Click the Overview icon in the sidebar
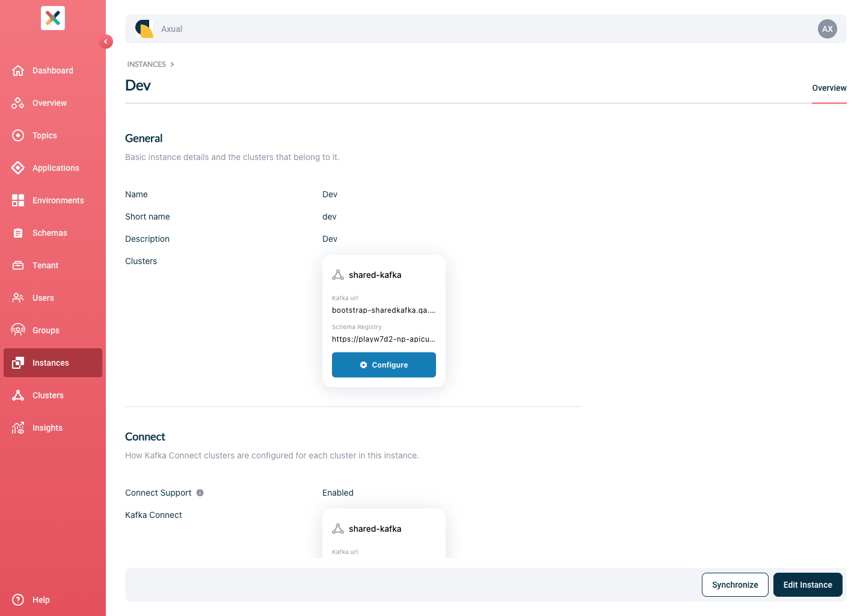The height and width of the screenshot is (616, 866). click(x=18, y=103)
